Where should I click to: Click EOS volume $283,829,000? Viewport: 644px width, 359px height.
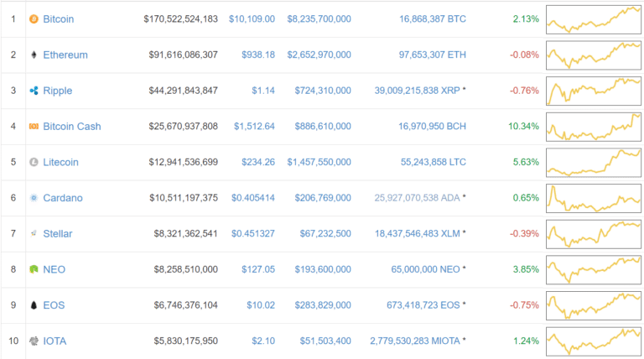tap(323, 305)
